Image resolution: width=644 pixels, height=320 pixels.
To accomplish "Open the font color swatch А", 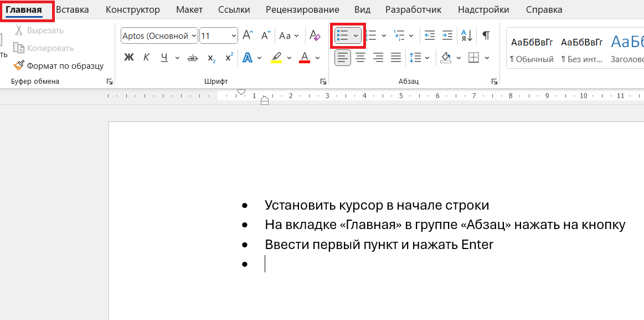I will click(x=305, y=57).
